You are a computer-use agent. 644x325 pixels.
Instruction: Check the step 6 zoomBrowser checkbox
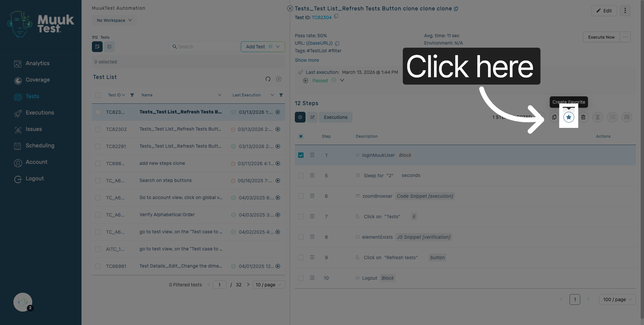pyautogui.click(x=301, y=196)
